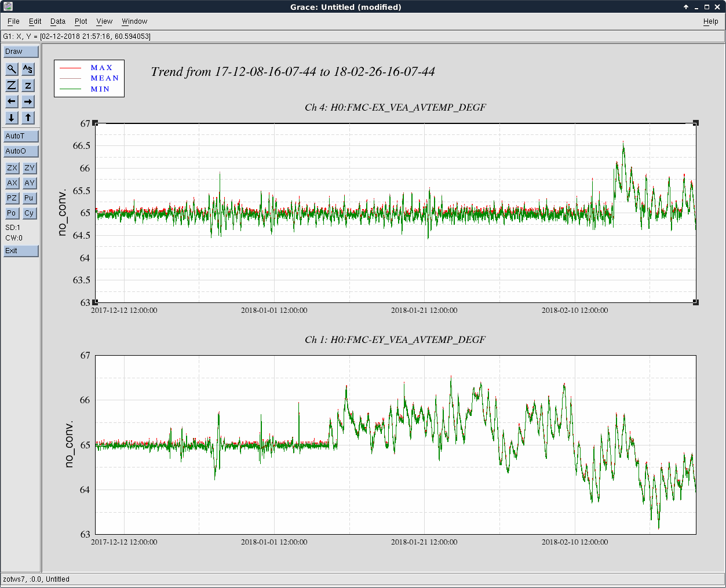This screenshot has height=588, width=726.
Task: Zoom in with the large Z icon
Action: [x=12, y=85]
